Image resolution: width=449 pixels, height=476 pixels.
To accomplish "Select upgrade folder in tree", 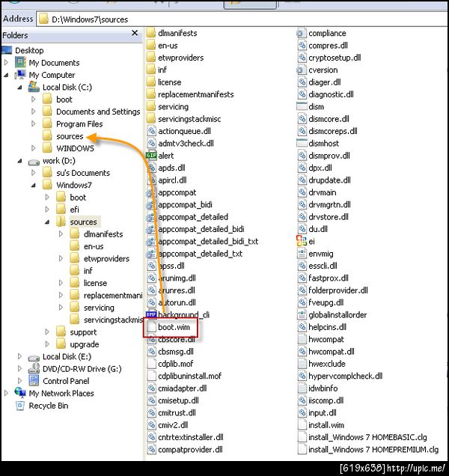I will tap(85, 344).
